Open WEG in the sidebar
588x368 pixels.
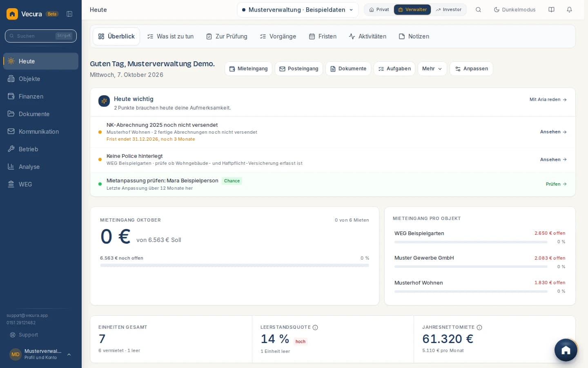point(41,184)
